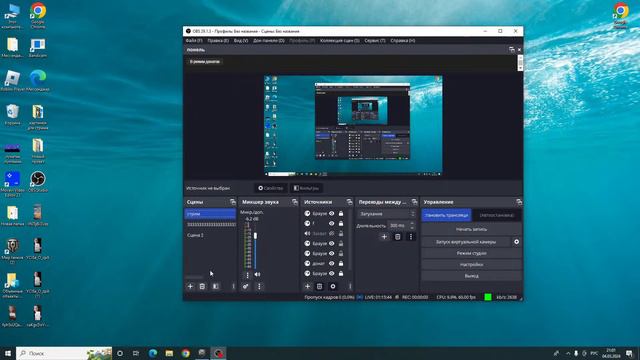Screen dimensions: 640x360
Task: Open Windows Start menu
Action: pos(8,353)
